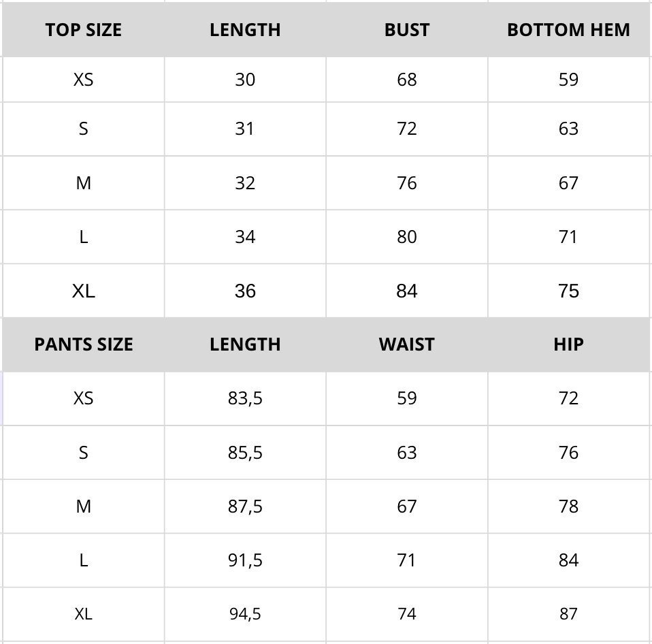652x644 pixels.
Task: Select hip value 87 for XL
Action: (x=568, y=614)
